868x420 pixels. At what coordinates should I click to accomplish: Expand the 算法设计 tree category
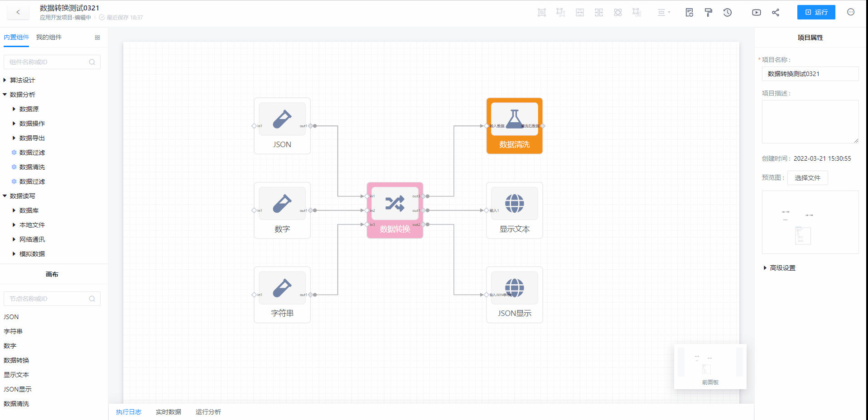click(5, 80)
